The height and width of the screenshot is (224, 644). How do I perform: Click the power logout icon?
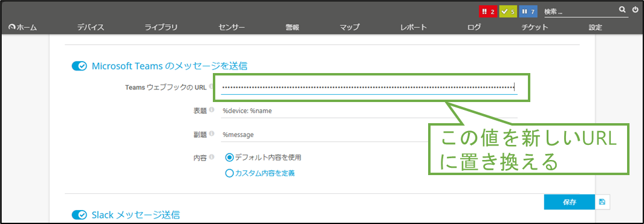(x=635, y=10)
